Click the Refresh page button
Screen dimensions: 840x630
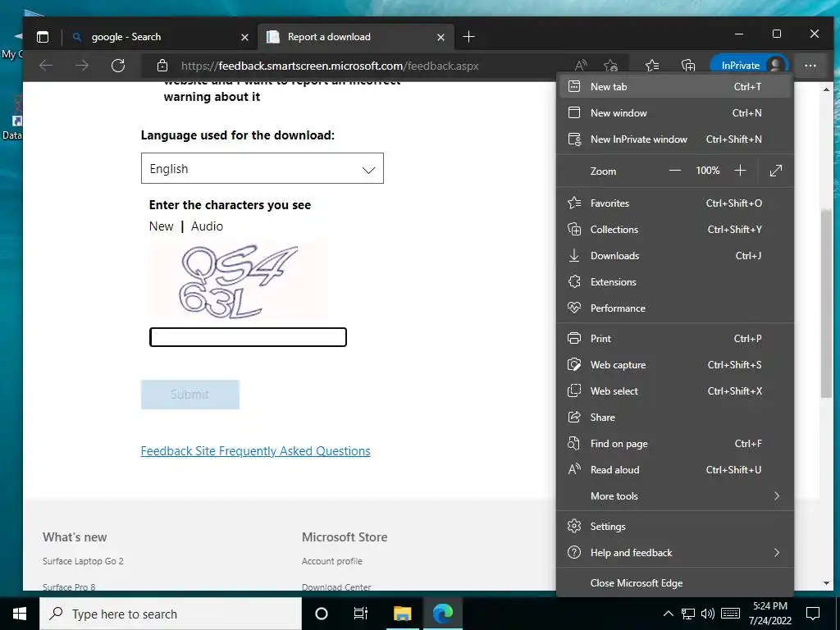coord(118,66)
